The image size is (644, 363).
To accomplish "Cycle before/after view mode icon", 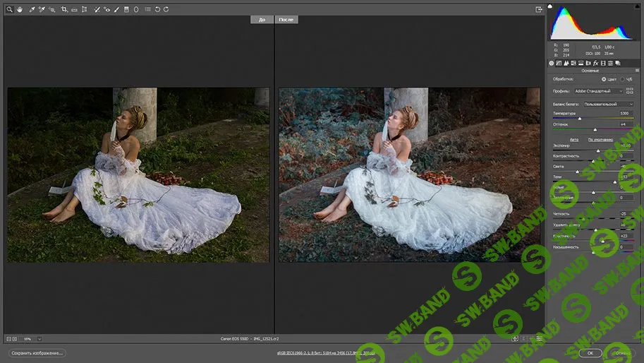I will tap(515, 338).
